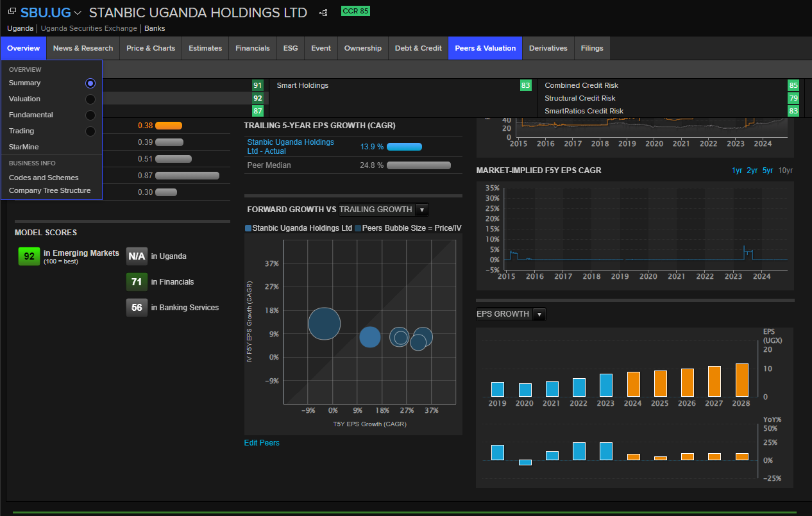Viewport: 812px width, 516px height.
Task: Click the MODEL SCORES heading
Action: click(x=46, y=233)
